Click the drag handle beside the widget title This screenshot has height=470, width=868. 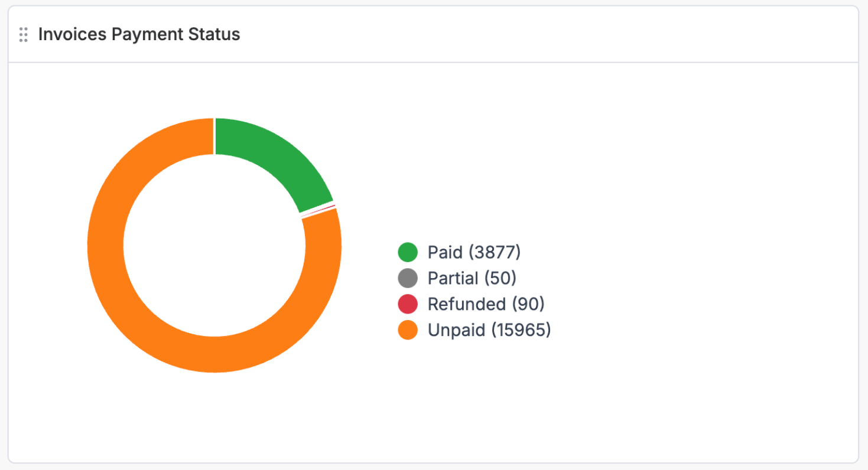(x=24, y=35)
